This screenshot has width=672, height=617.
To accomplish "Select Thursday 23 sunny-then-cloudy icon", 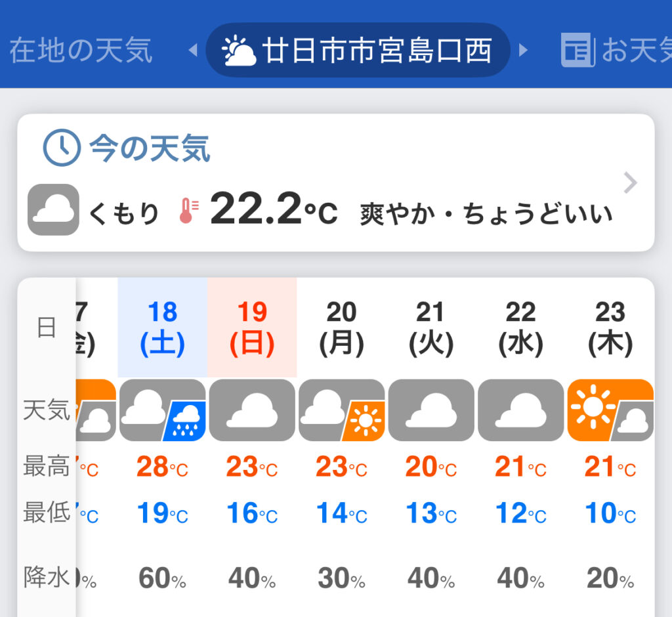I will (x=610, y=410).
